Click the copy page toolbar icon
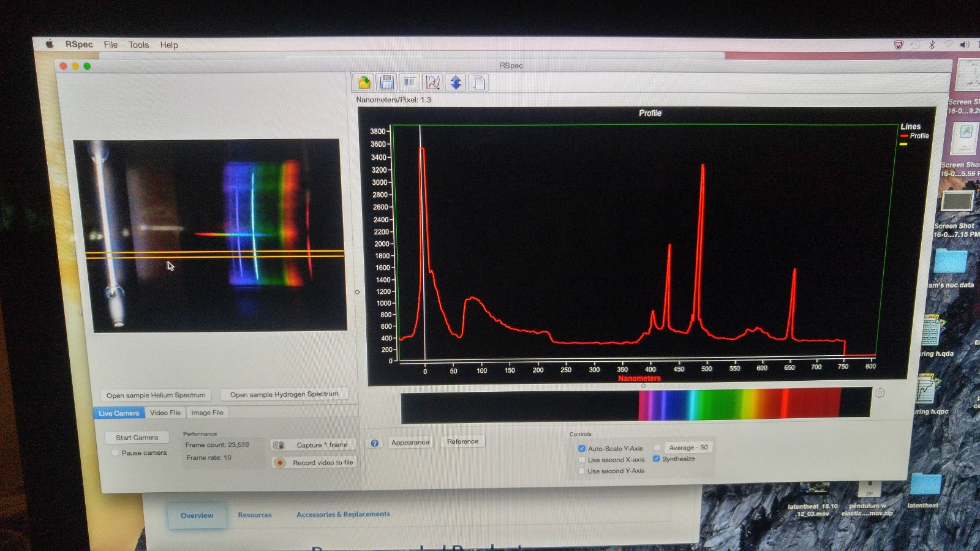Screen dimensions: 980x551 478,82
